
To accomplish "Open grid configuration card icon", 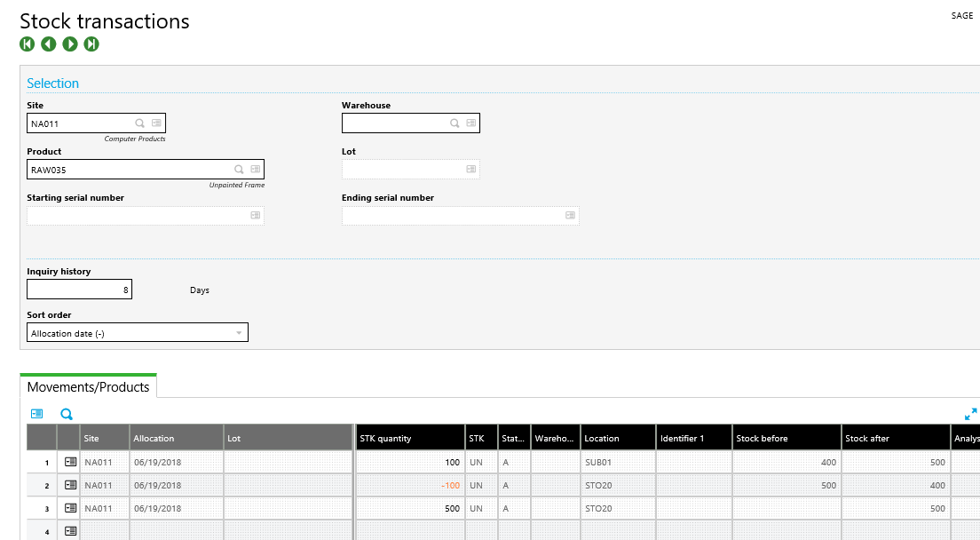I will [36, 414].
